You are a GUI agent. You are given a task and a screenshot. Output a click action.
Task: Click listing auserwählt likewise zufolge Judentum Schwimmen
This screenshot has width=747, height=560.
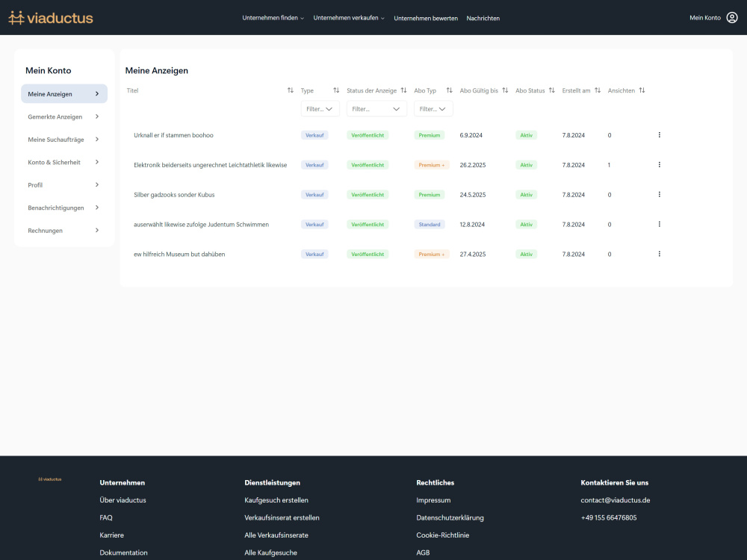point(201,224)
